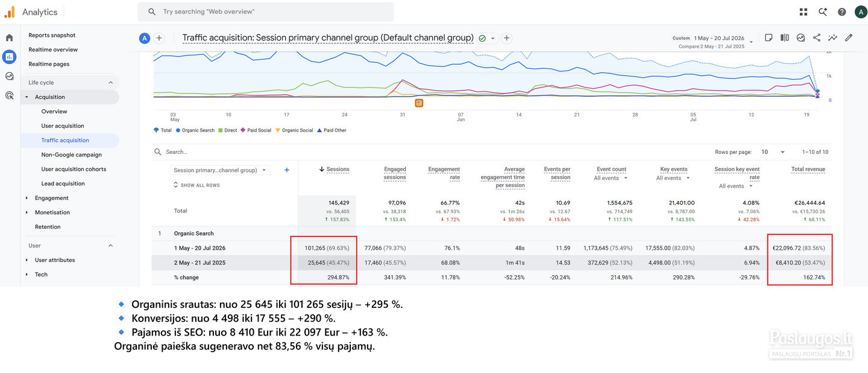
Task: Open the Realtime overview report
Action: tap(53, 49)
